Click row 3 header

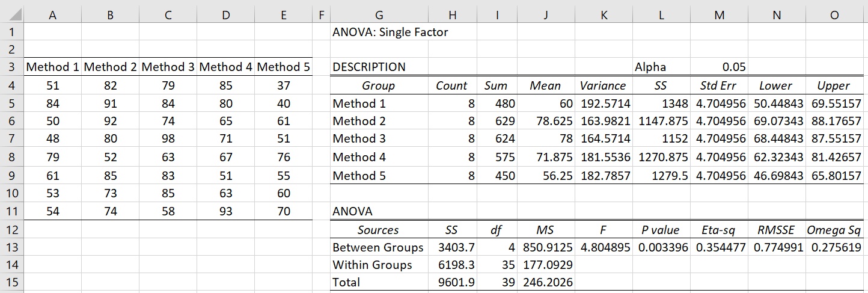click(x=11, y=67)
